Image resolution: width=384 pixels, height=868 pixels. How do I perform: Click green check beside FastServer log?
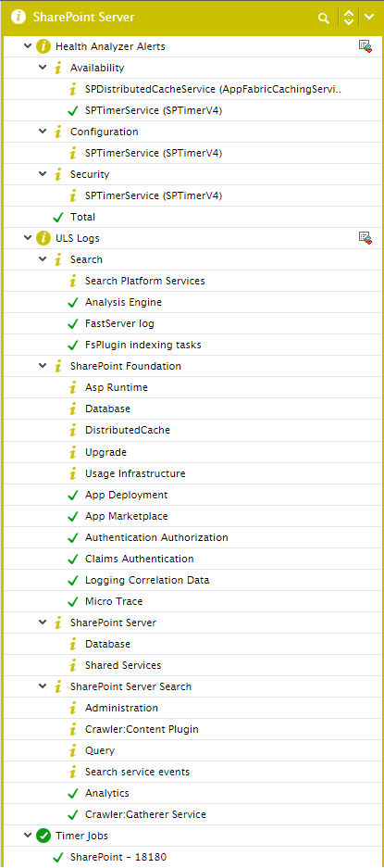coord(72,324)
